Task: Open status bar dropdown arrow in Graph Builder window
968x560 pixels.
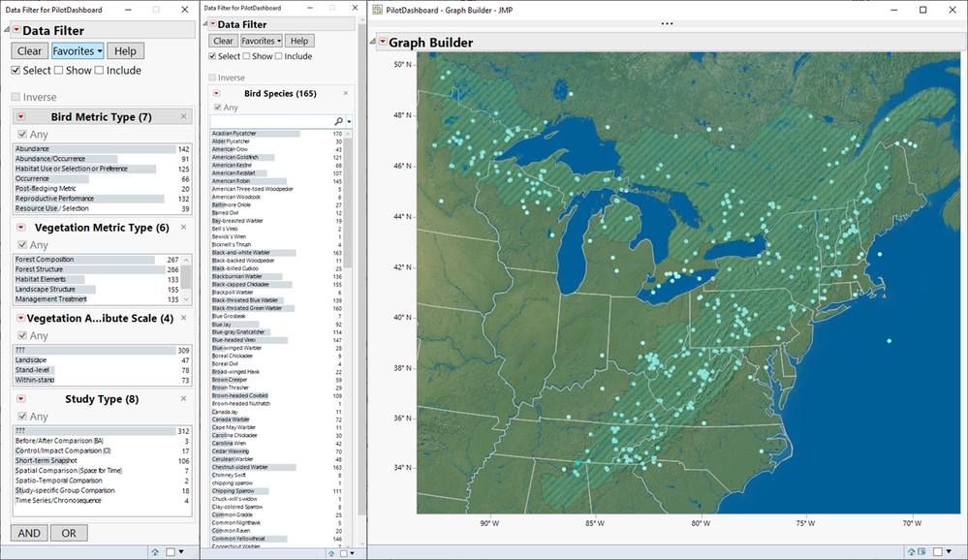Action: (949, 551)
